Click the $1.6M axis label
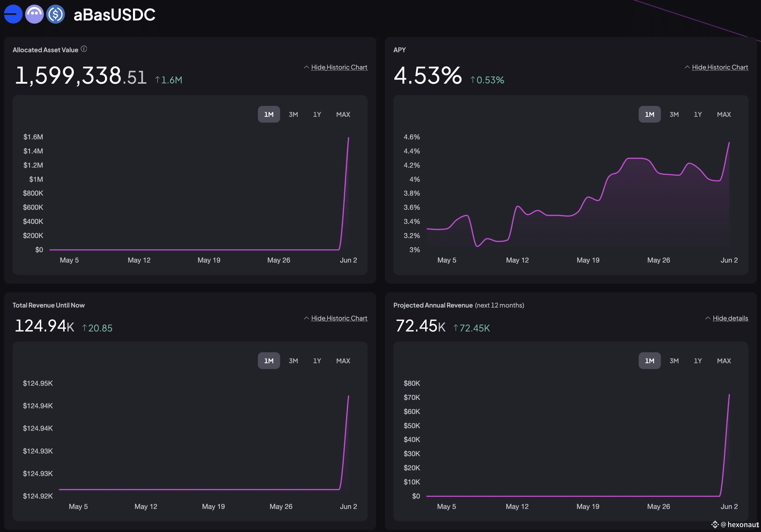 pos(33,137)
